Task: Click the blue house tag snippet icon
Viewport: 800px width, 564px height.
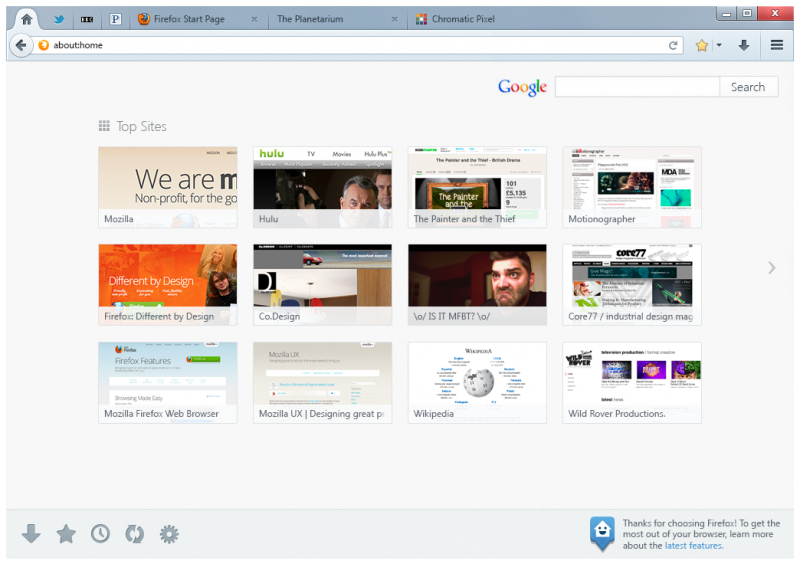Action: (602, 533)
